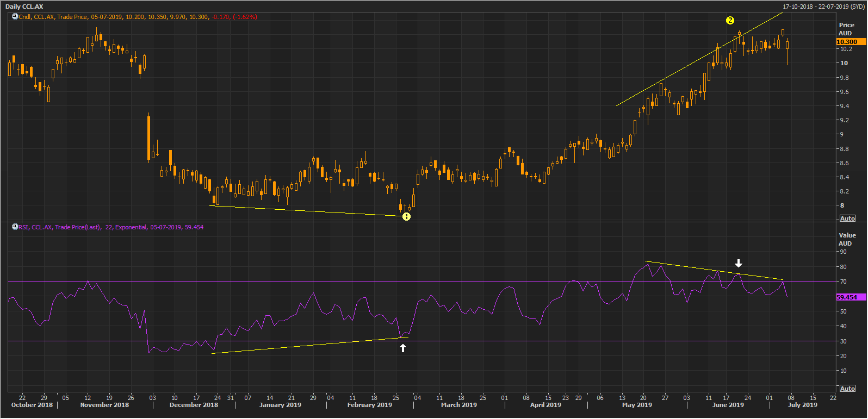Viewport: 868px width, 419px height.
Task: Click the -0.170 change value in legend
Action: click(x=221, y=17)
